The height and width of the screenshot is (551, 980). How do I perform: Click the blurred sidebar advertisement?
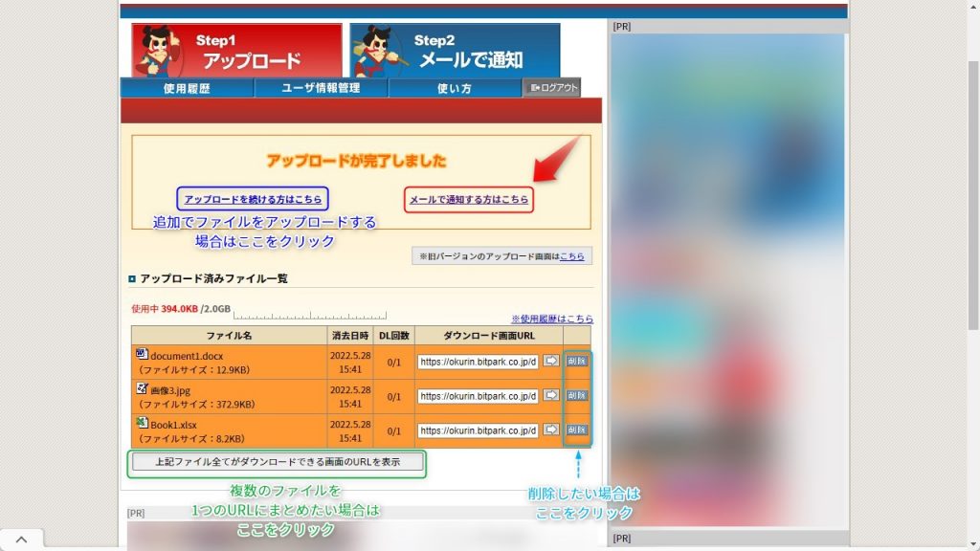tap(728, 280)
